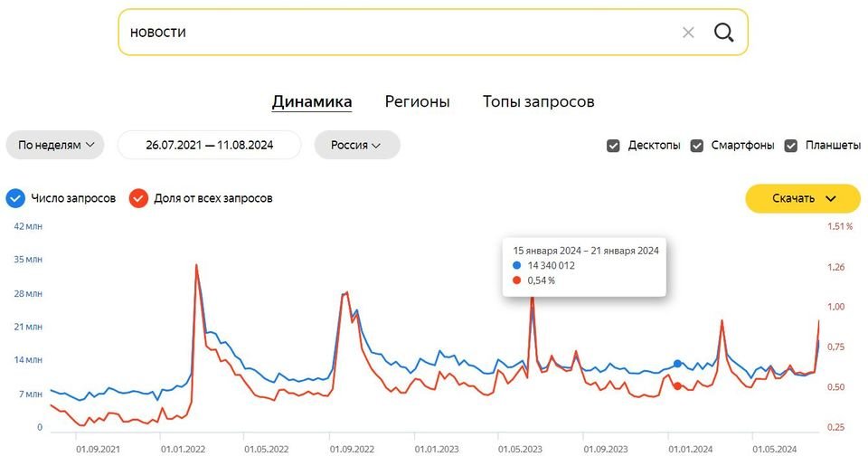Uncheck the Десктопы checkbox

click(x=613, y=145)
